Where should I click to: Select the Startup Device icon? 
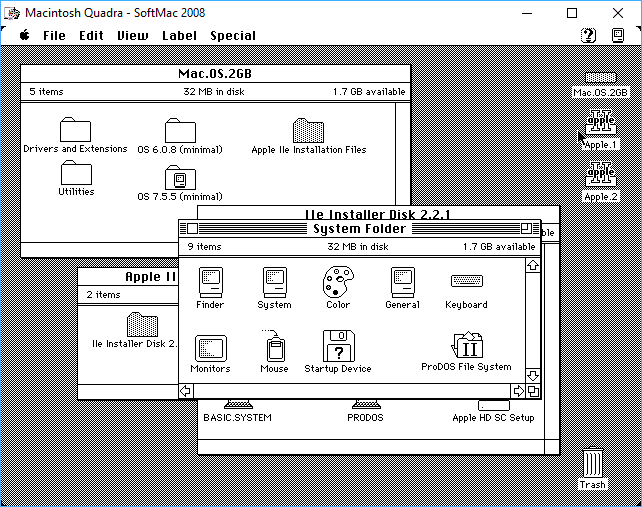(x=339, y=346)
